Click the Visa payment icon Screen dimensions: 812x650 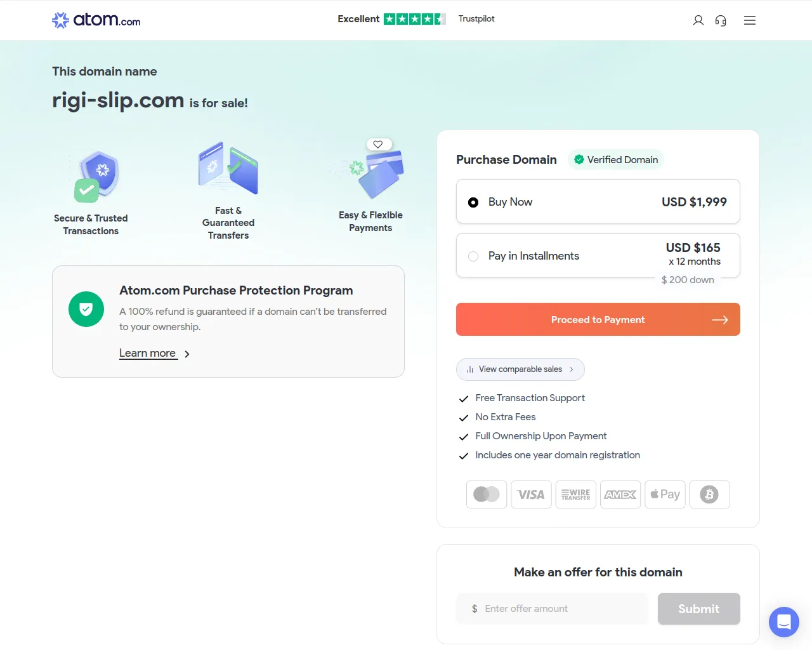[531, 494]
